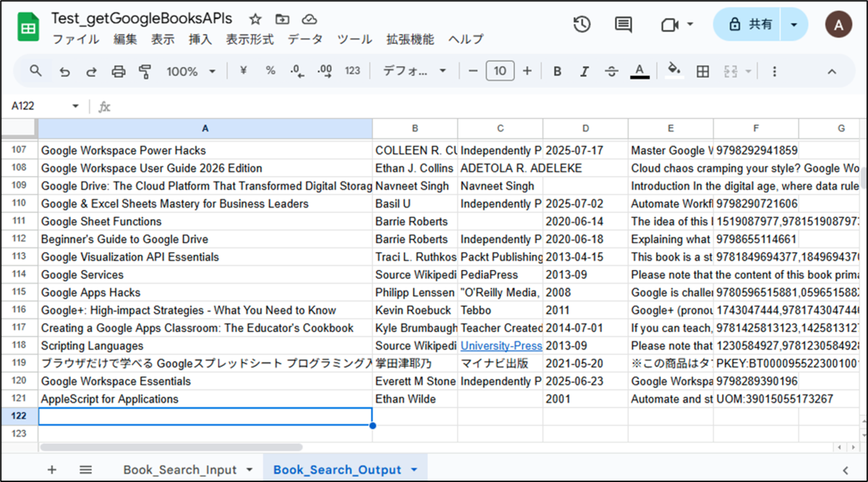Start a meeting via camera icon
This screenshot has width=868, height=482.
coord(669,25)
